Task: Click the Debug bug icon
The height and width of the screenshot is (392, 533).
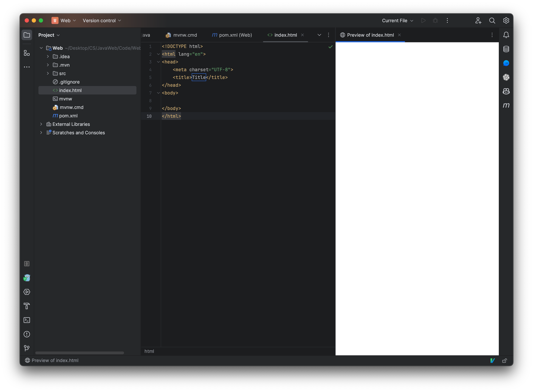Action: [435, 21]
